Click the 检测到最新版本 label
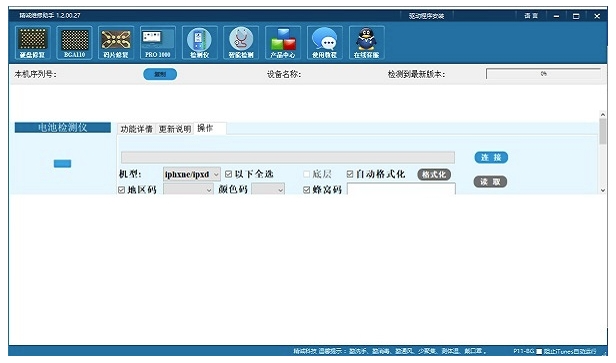This screenshot has height=363, width=616. (x=416, y=74)
